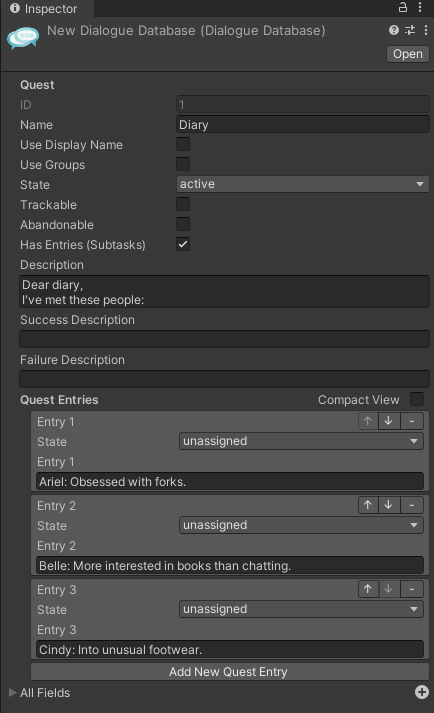Enable the Trackable checkbox
The height and width of the screenshot is (713, 434).
(x=183, y=204)
